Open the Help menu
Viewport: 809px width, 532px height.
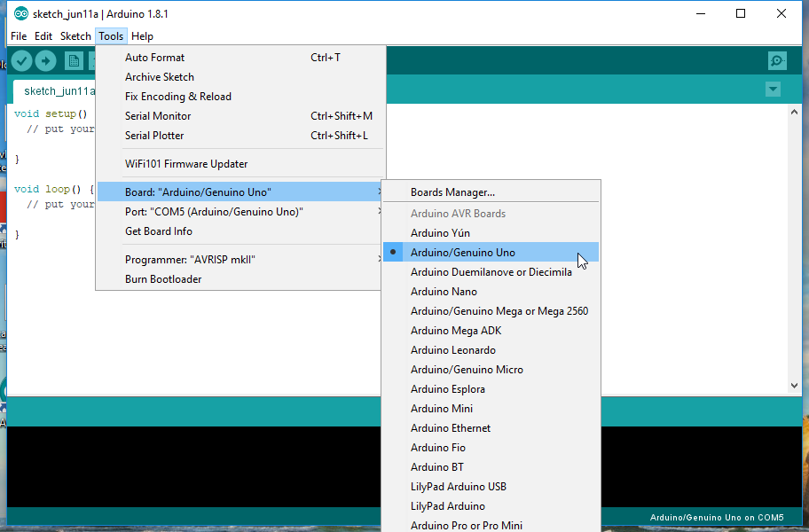[x=143, y=36]
